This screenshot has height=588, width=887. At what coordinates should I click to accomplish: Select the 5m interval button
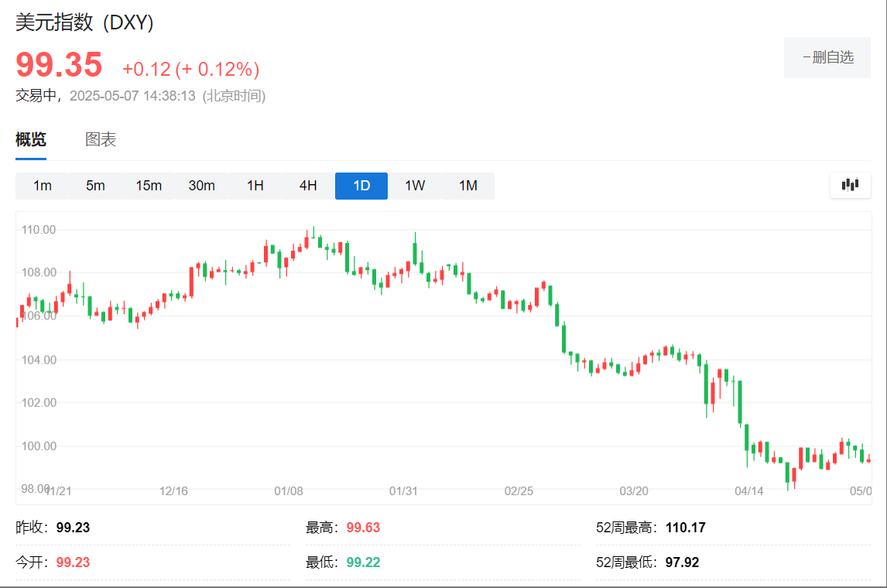tap(95, 186)
